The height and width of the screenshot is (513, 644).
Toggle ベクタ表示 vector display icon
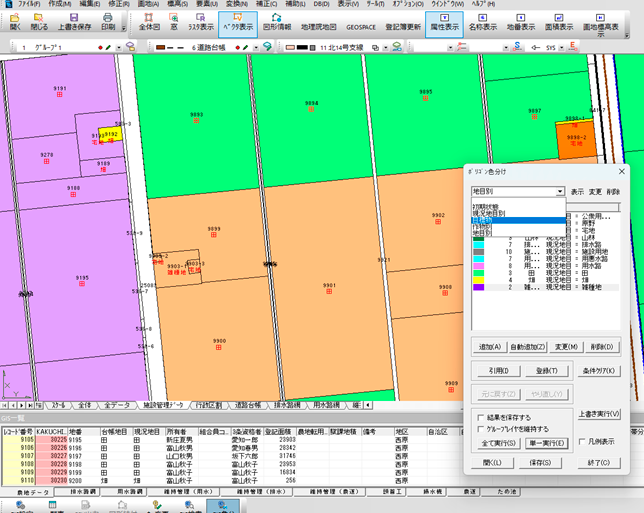pyautogui.click(x=237, y=21)
